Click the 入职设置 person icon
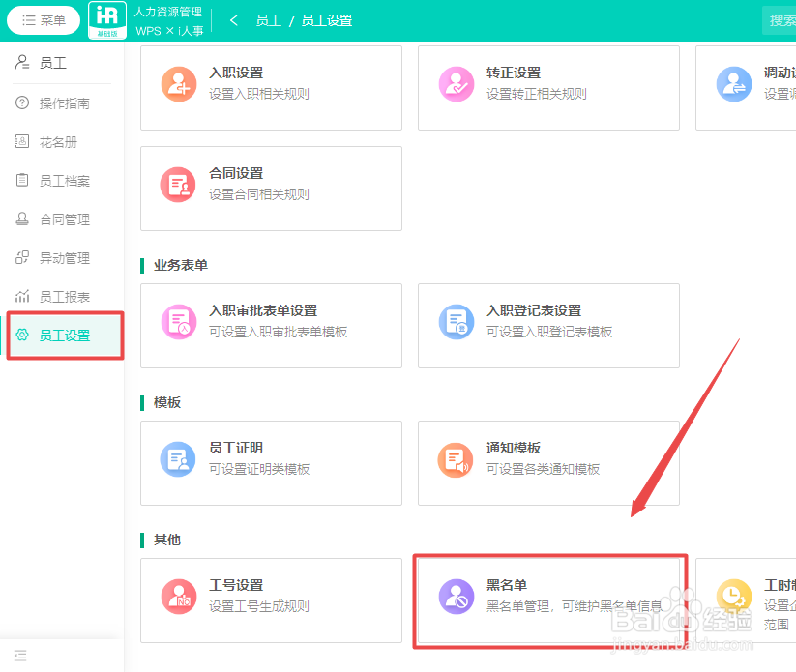This screenshot has height=672, width=796. [x=179, y=84]
